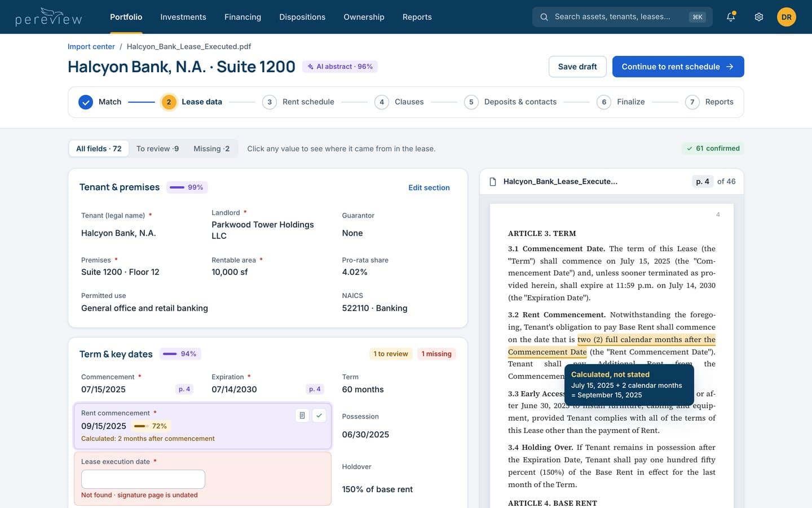Viewport: 812px width, 508px height.
Task: Go to step 7 Reports
Action: [x=709, y=102]
